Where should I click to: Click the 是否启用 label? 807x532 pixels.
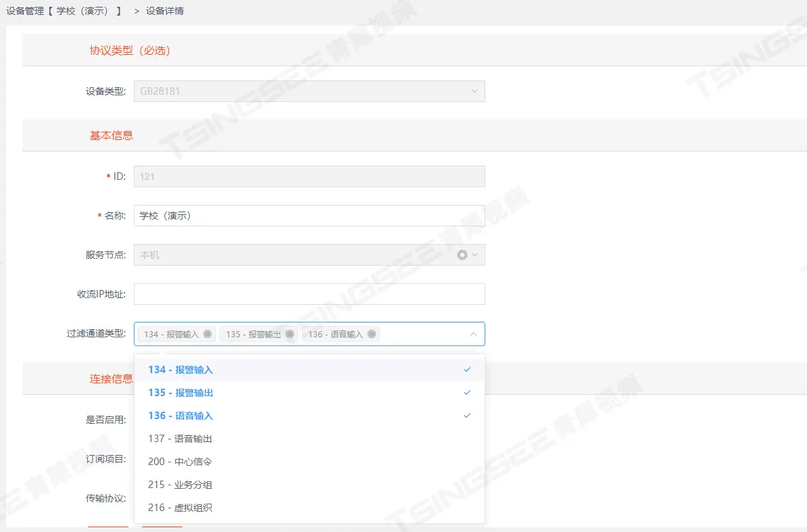click(x=105, y=420)
